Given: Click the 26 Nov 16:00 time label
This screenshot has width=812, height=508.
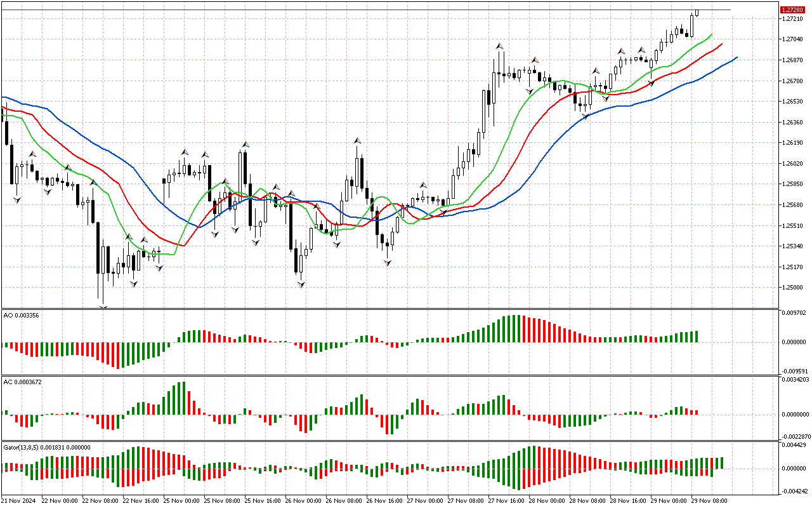Looking at the screenshot, I should coord(384,500).
